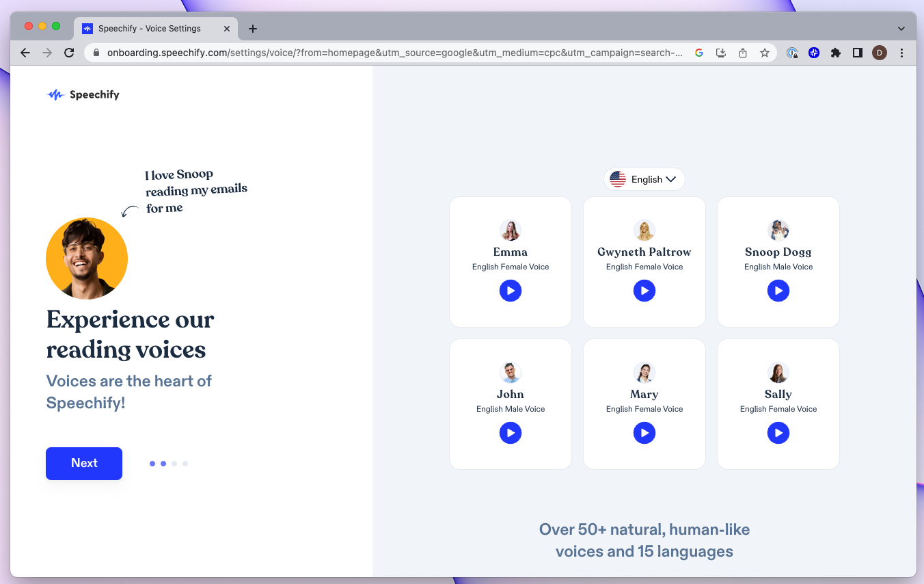Open the profile avatar D

coord(880,53)
